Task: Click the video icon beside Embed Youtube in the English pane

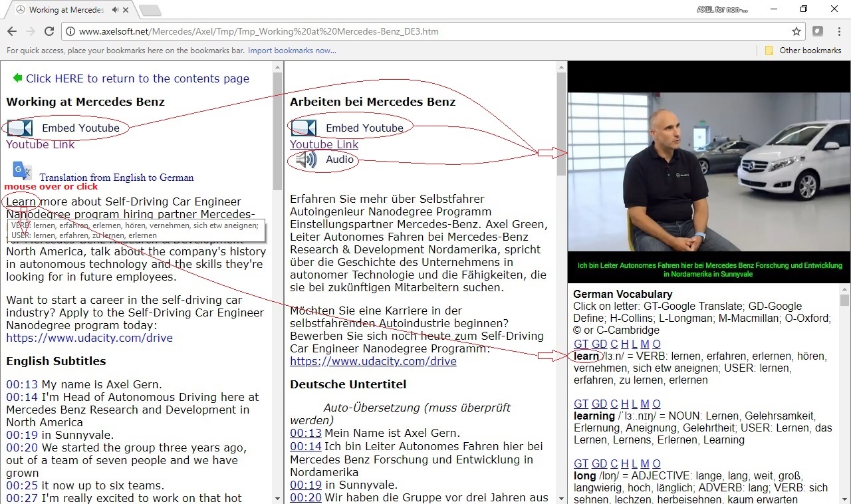Action: click(x=20, y=128)
